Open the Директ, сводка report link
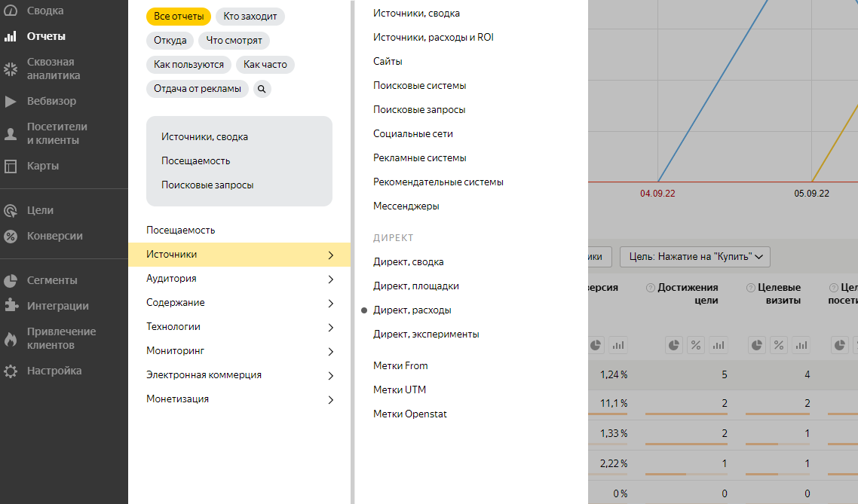The image size is (858, 504). 408,262
